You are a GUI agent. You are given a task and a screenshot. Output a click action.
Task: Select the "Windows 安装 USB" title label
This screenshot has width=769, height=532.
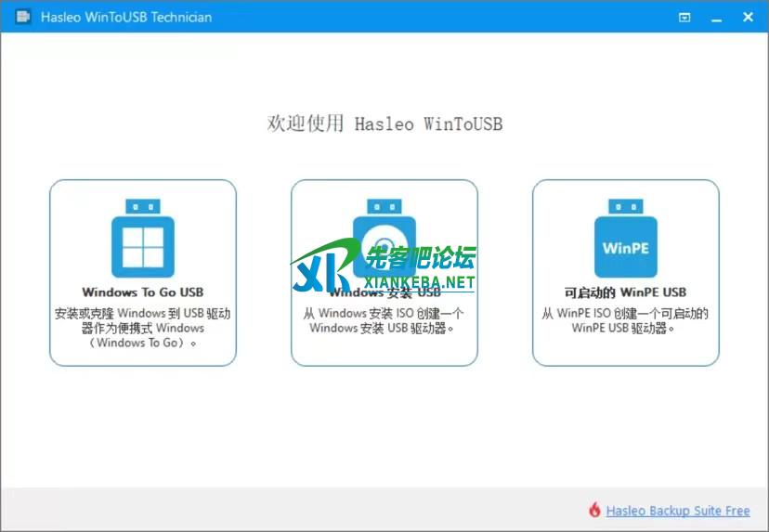pos(384,294)
